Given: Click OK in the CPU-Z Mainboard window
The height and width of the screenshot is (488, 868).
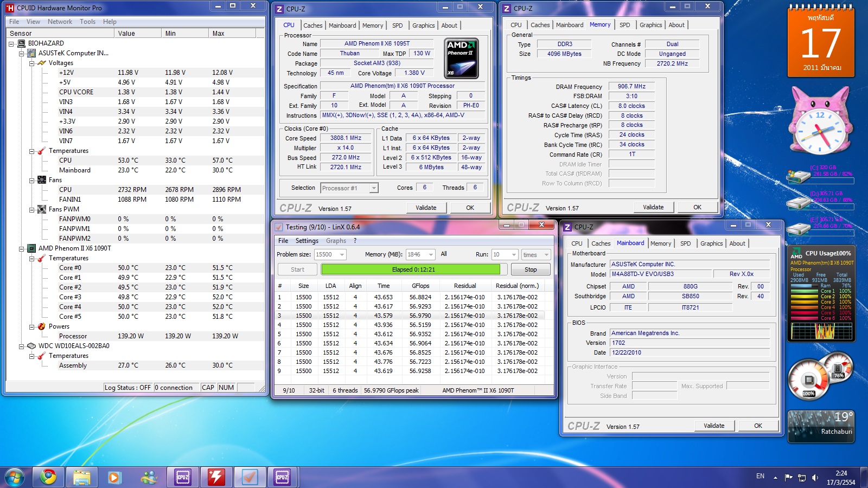Looking at the screenshot, I should pyautogui.click(x=758, y=426).
